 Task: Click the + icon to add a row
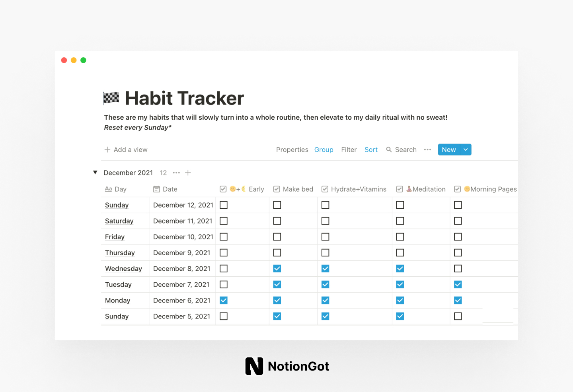tap(188, 173)
